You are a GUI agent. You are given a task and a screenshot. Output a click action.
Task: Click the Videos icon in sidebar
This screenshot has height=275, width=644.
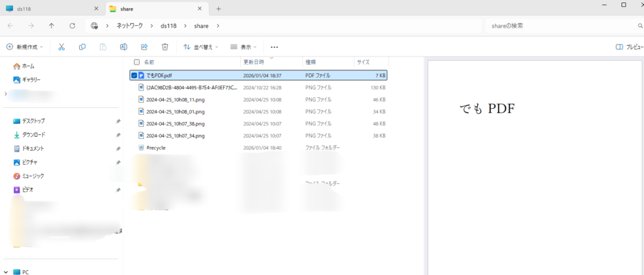coord(17,190)
